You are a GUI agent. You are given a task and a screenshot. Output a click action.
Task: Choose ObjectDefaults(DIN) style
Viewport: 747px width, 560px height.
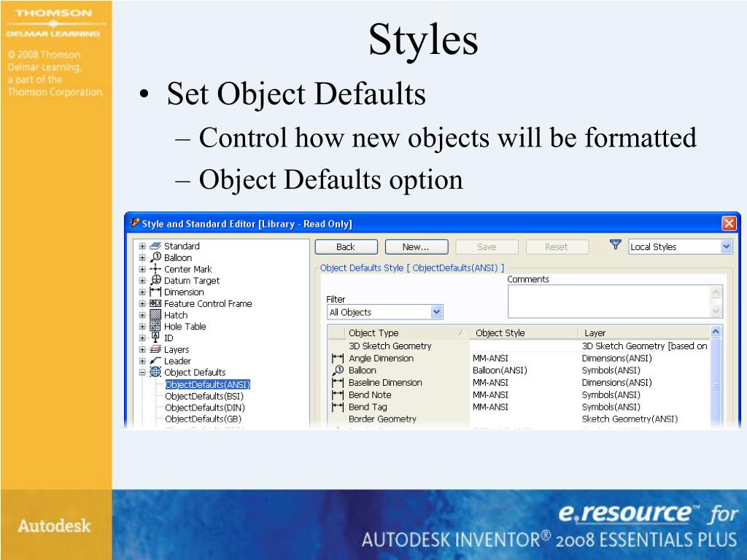point(204,408)
